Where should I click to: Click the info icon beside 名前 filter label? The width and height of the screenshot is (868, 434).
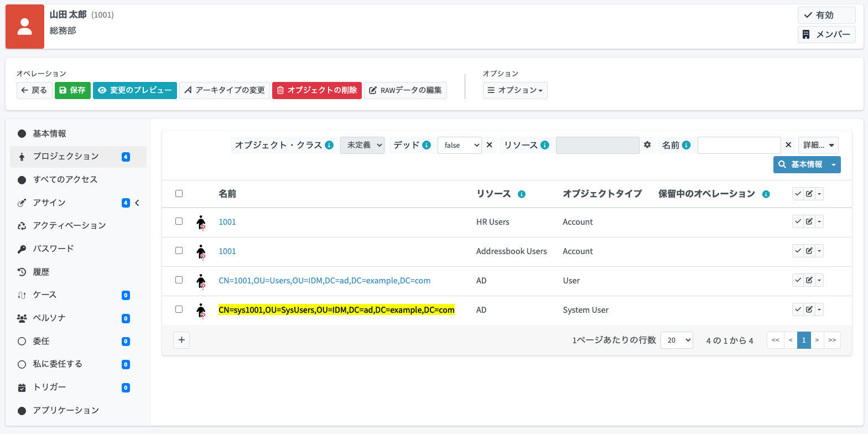pyautogui.click(x=687, y=145)
